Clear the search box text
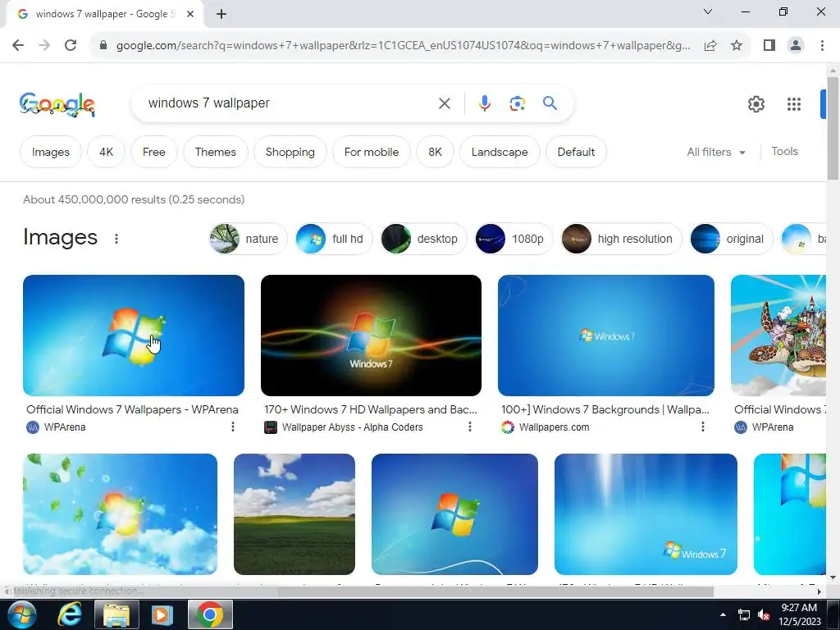Screen dimensions: 840x630 click(x=444, y=103)
